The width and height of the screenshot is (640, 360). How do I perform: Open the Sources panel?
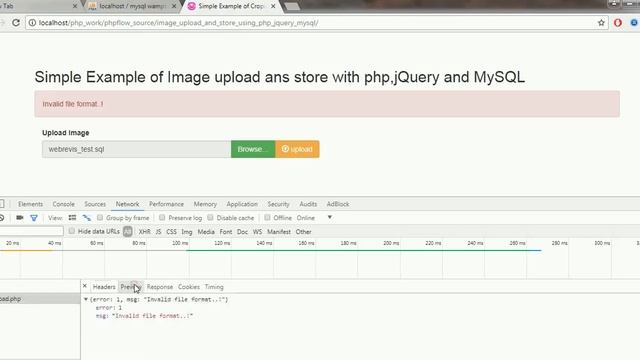pos(95,204)
